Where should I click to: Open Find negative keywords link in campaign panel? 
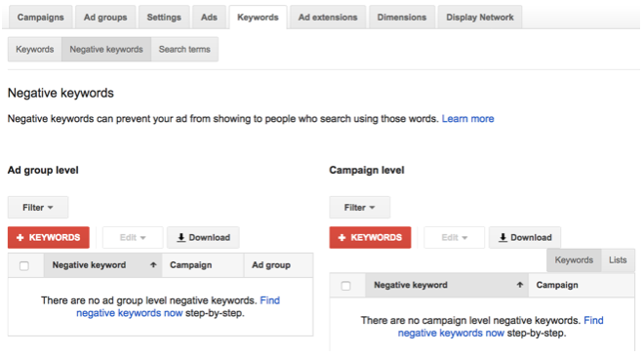click(501, 327)
